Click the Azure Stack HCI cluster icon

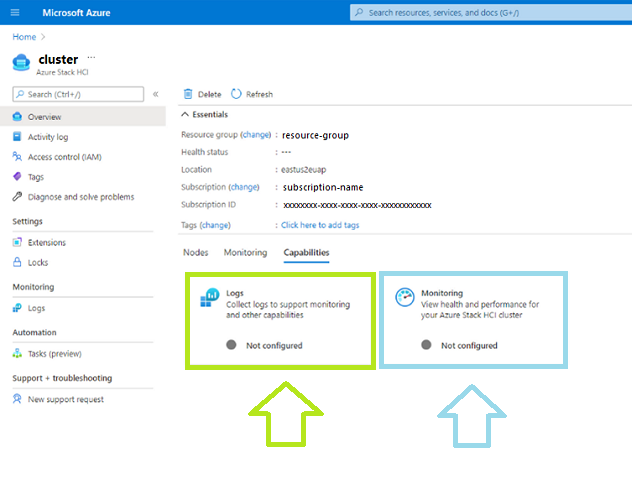[21, 62]
